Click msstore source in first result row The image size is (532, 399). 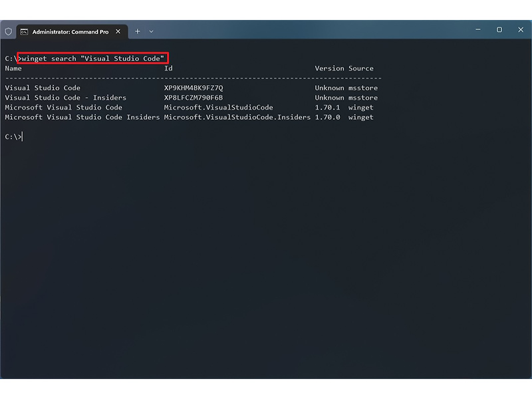(x=362, y=88)
